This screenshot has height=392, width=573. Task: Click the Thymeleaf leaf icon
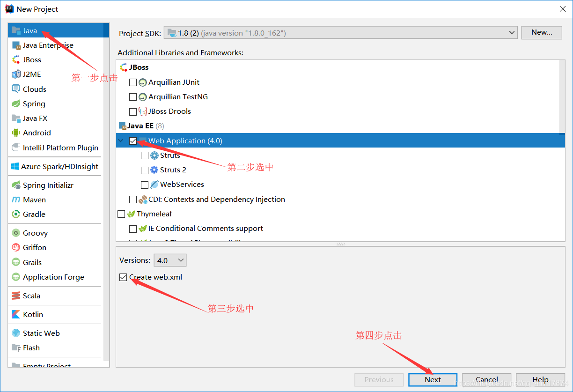(x=131, y=214)
